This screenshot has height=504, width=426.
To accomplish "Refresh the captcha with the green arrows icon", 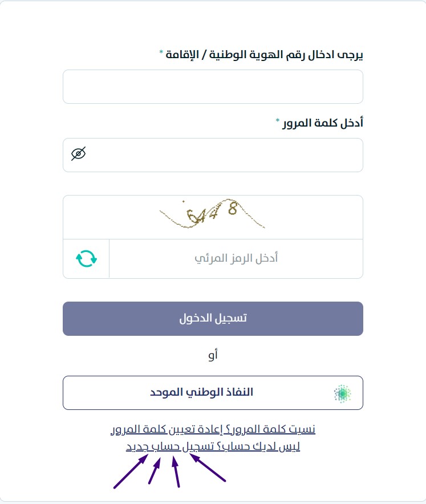I will pyautogui.click(x=86, y=258).
